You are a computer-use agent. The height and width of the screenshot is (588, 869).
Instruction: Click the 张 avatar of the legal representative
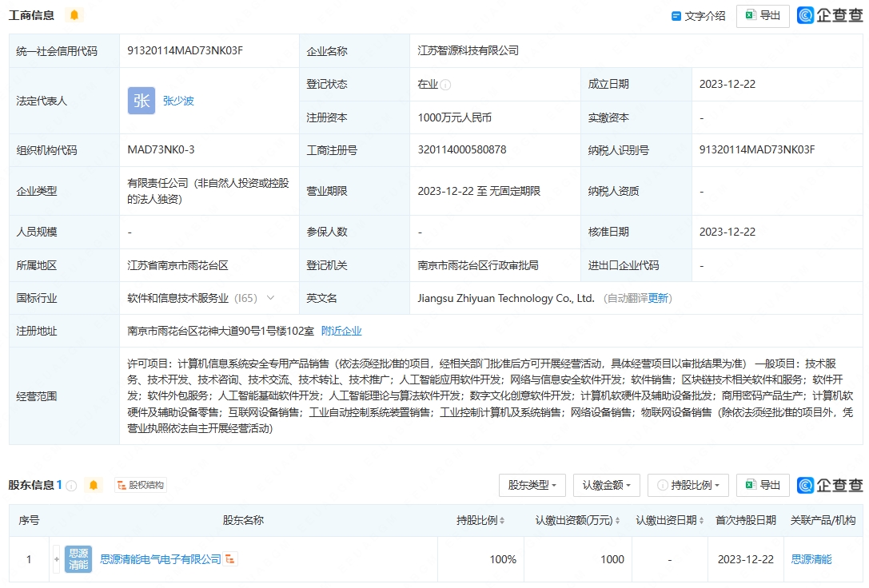(x=142, y=101)
